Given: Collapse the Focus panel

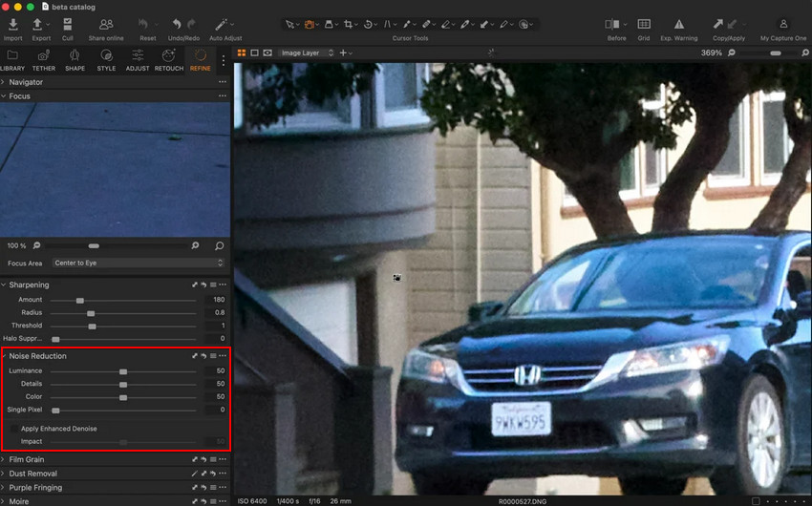Looking at the screenshot, I should [x=3, y=95].
